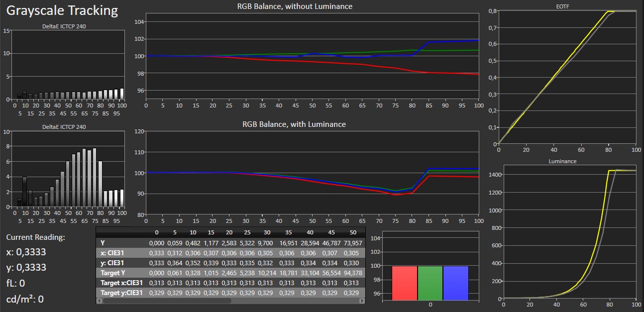Screen dimensions: 644x312
Task: Click the 'Grayscale Tracking' heading
Action: tap(62, 10)
